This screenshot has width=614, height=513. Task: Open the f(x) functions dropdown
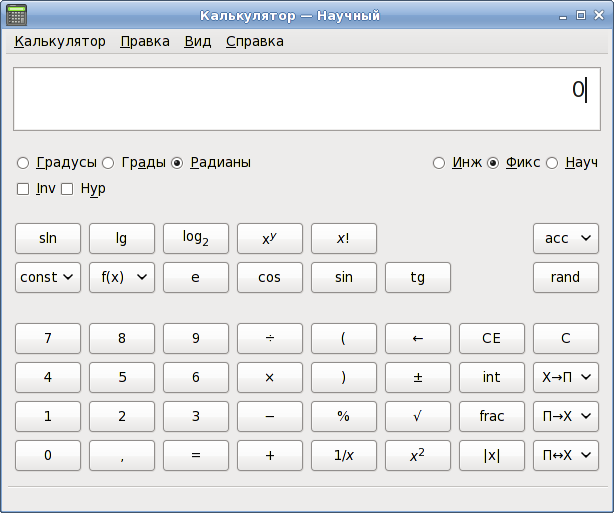122,277
